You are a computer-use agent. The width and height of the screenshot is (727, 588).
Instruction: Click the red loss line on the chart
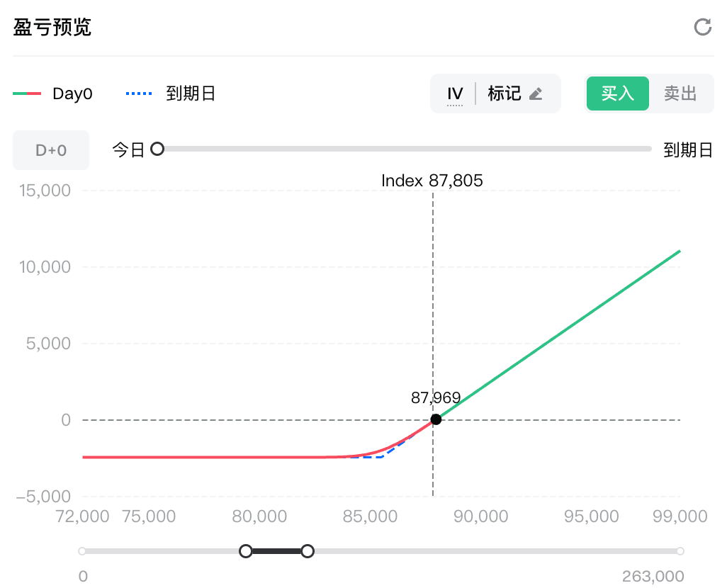click(213, 457)
